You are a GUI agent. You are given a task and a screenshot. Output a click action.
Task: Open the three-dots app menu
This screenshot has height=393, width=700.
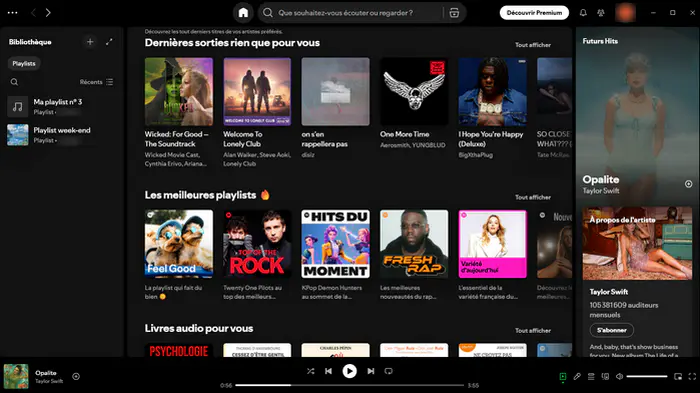pyautogui.click(x=12, y=13)
